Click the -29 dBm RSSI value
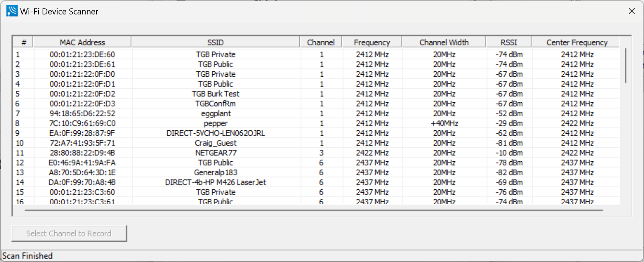Viewport: 644px width, 262px height. [x=509, y=123]
